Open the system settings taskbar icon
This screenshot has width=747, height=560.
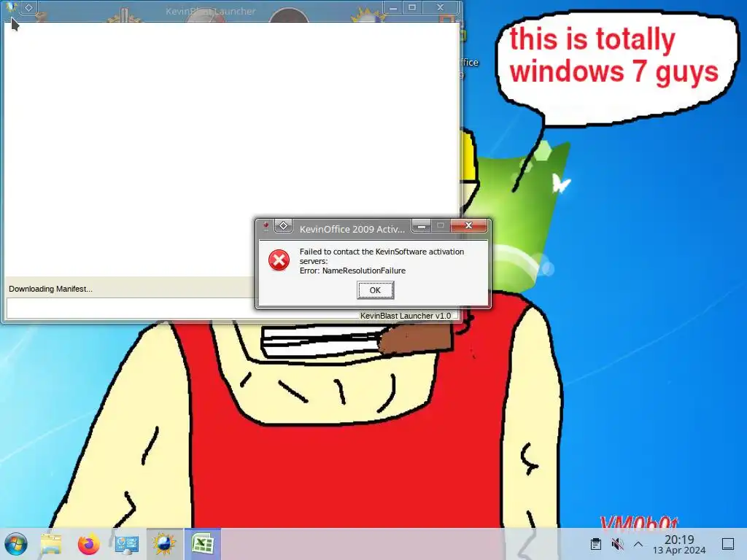[x=127, y=544]
